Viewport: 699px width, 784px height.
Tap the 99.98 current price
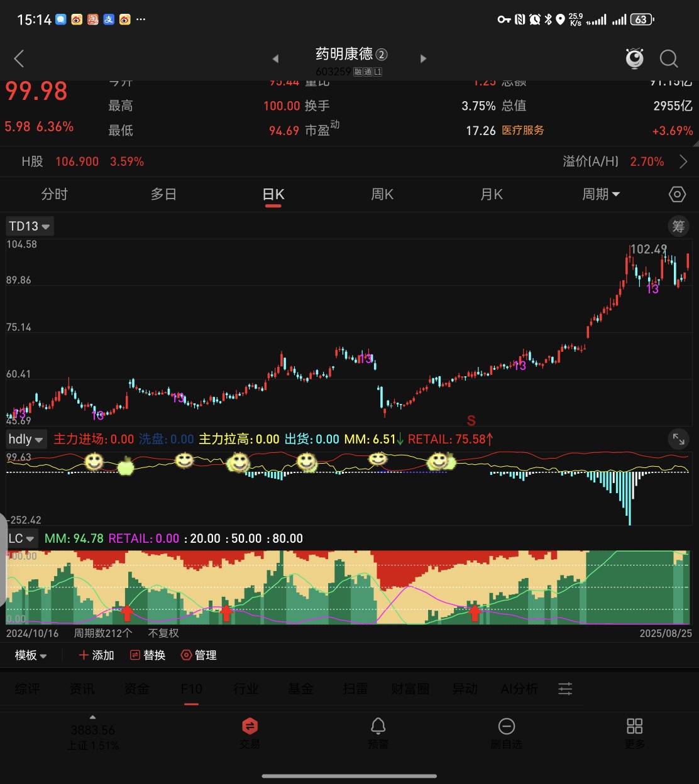coord(36,92)
